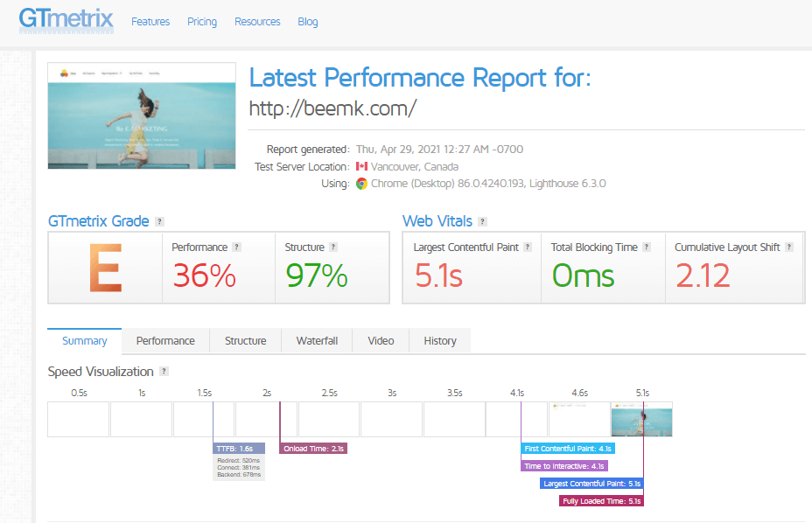
Task: Open help icon for Total Blocking Time
Action: click(x=647, y=247)
